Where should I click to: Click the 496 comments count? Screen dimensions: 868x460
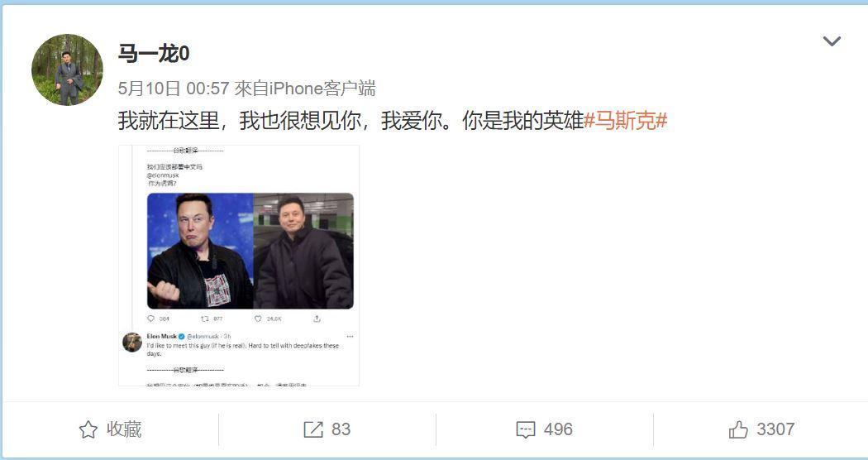[558, 429]
